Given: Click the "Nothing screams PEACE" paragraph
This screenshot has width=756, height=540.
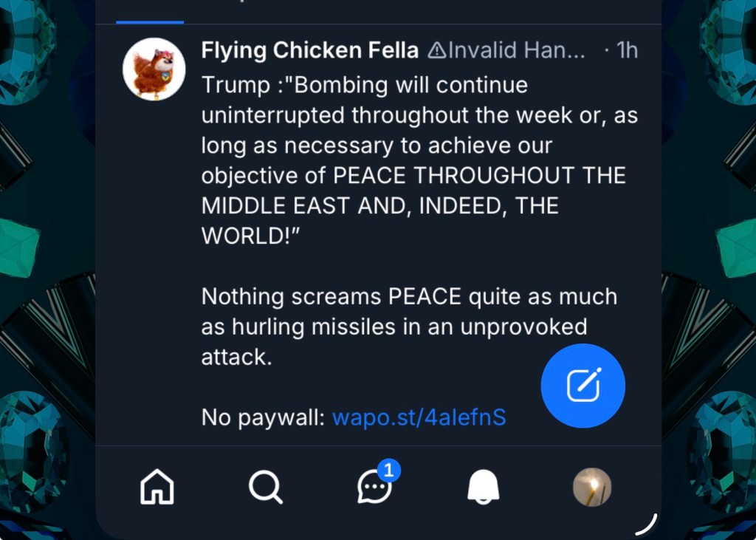Looking at the screenshot, I should click(x=409, y=297).
